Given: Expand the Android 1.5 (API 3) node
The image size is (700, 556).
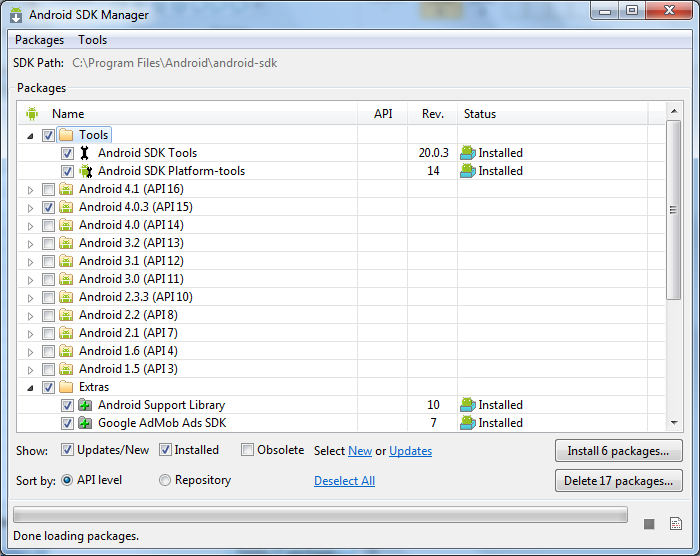Looking at the screenshot, I should click(x=30, y=370).
